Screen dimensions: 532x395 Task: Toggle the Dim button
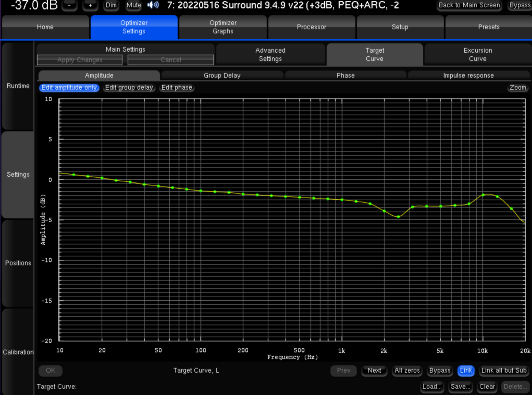111,5
